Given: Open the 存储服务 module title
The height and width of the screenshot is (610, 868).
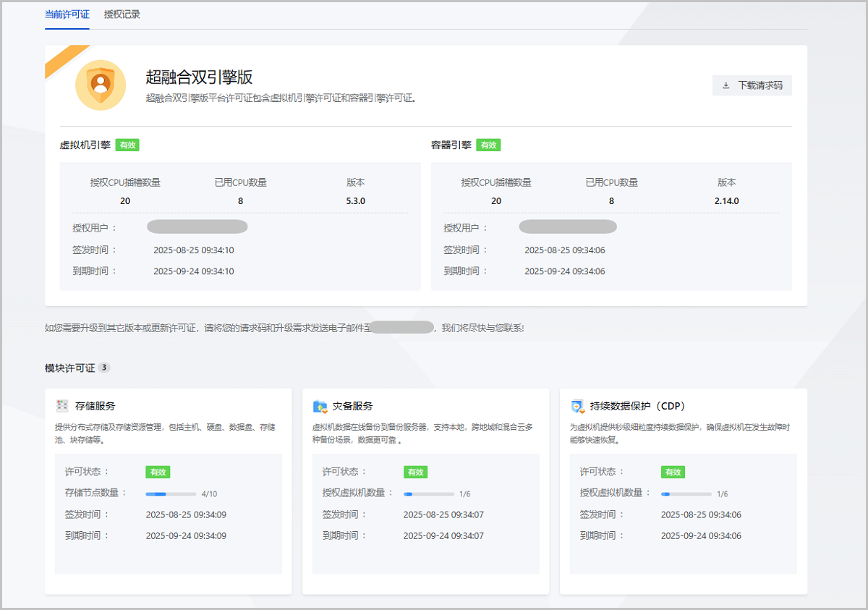Looking at the screenshot, I should tap(95, 406).
